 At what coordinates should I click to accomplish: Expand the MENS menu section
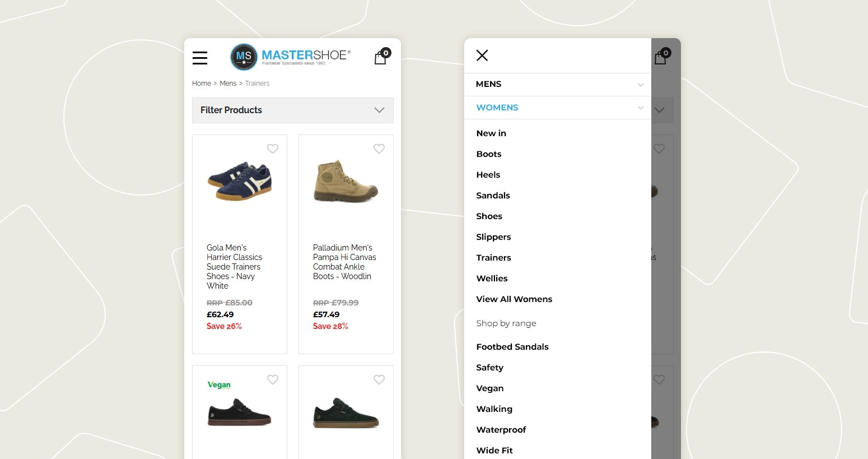pyautogui.click(x=558, y=84)
